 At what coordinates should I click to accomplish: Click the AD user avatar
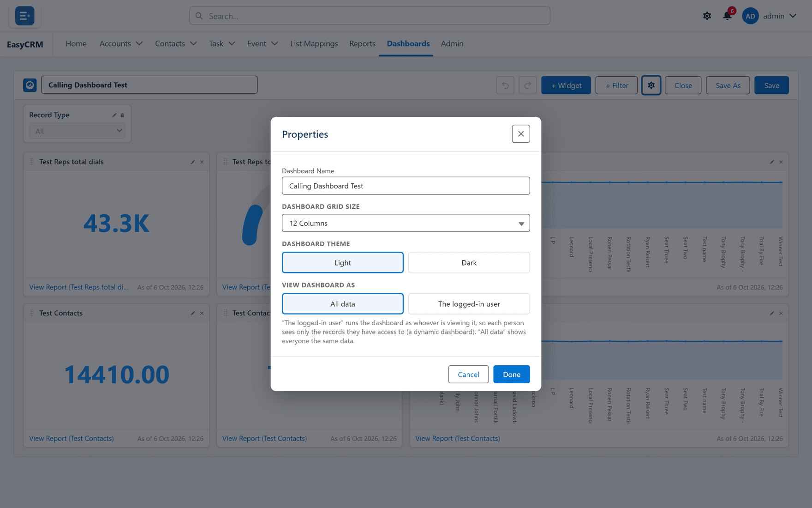click(750, 16)
